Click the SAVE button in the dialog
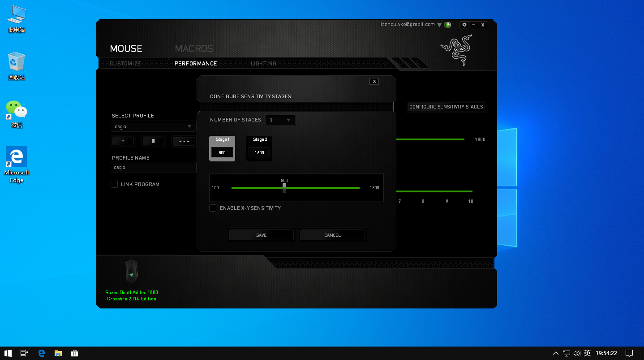The height and width of the screenshot is (360, 644). point(261,235)
